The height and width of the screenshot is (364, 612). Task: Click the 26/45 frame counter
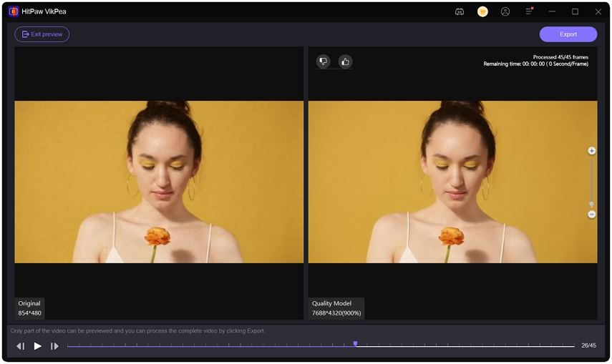point(588,345)
